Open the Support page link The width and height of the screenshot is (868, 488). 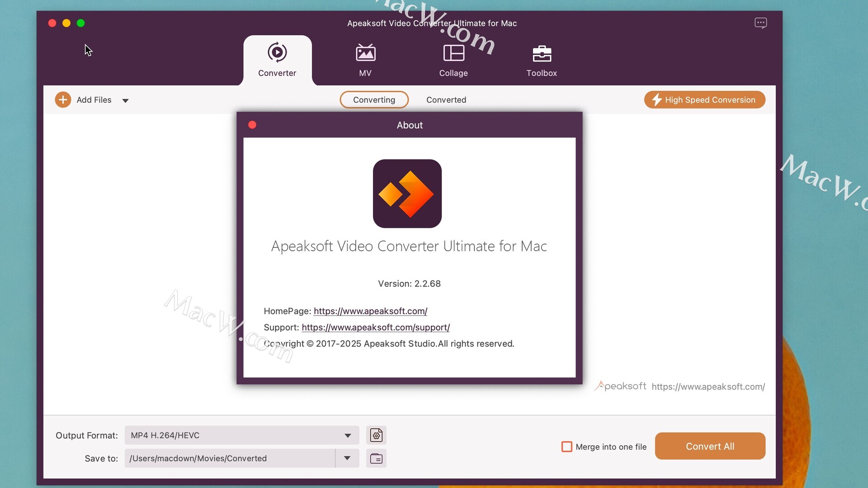pyautogui.click(x=376, y=327)
